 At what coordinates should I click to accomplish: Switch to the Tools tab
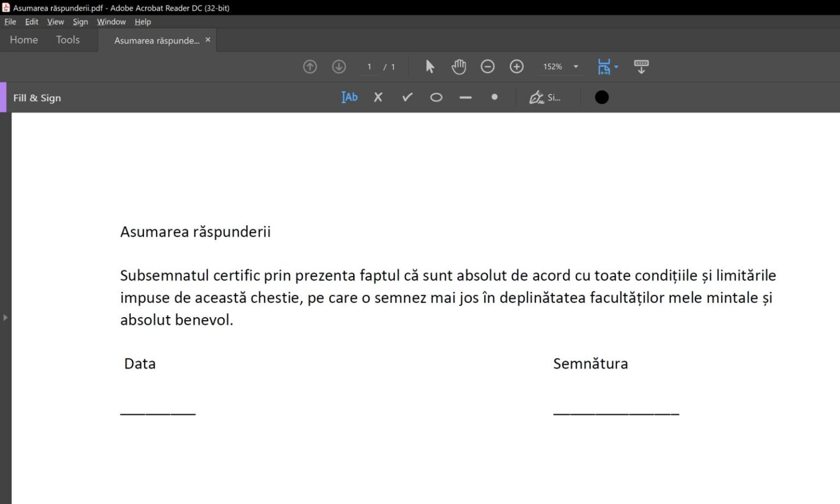pos(67,39)
